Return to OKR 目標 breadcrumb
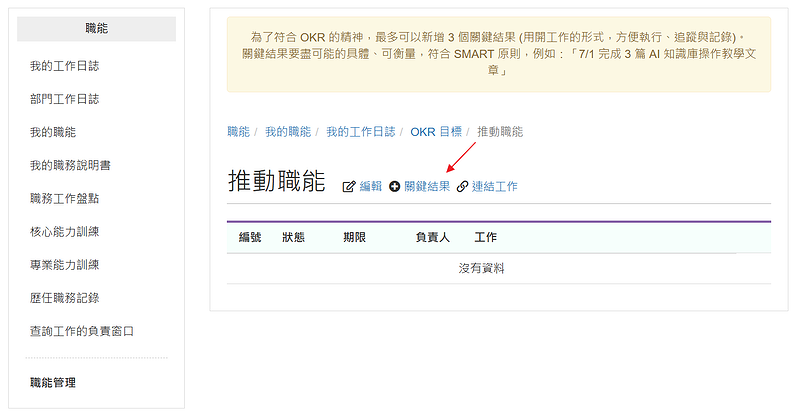Image resolution: width=800 pixels, height=419 pixels. click(436, 132)
